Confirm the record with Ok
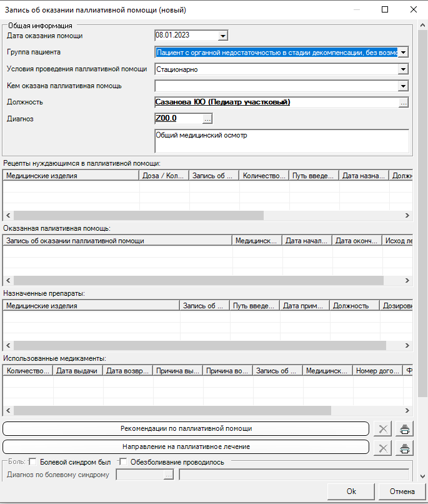 351,491
